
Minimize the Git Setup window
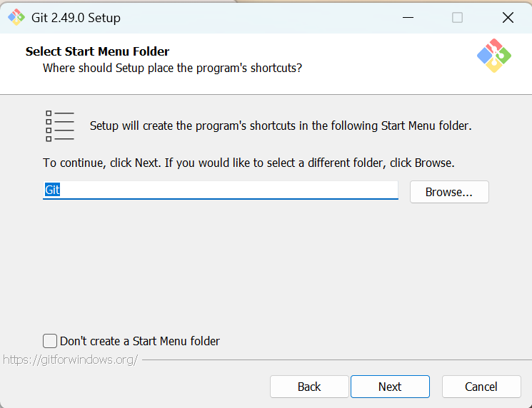(408, 17)
